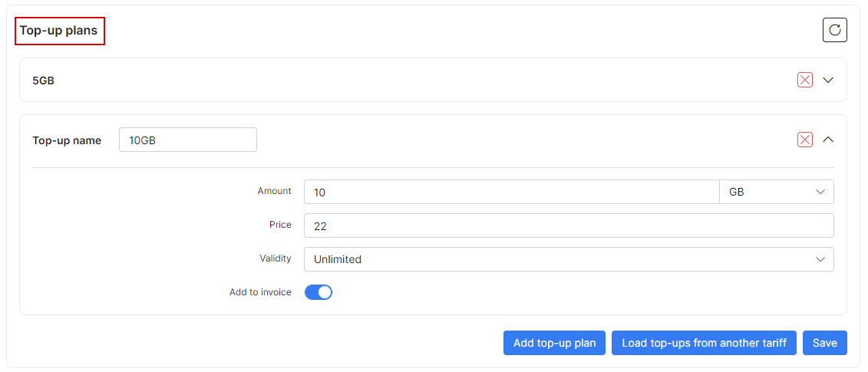The width and height of the screenshot is (868, 372).
Task: Select the Price input field
Action: [569, 226]
